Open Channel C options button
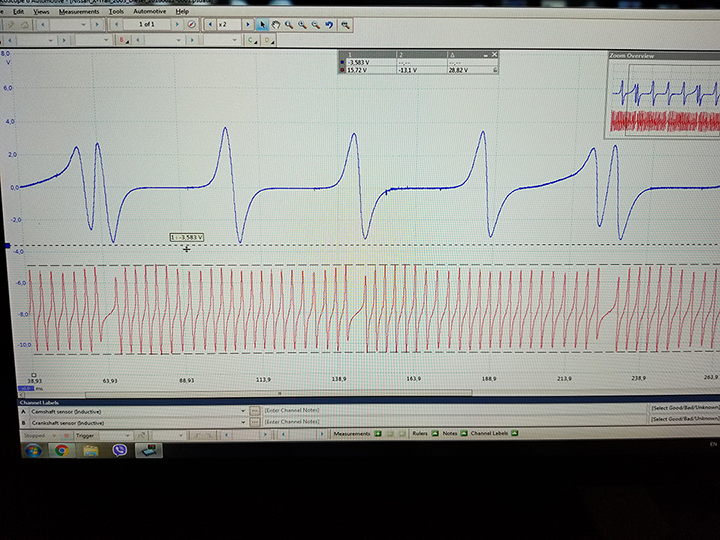The width and height of the screenshot is (720, 540). point(251,40)
